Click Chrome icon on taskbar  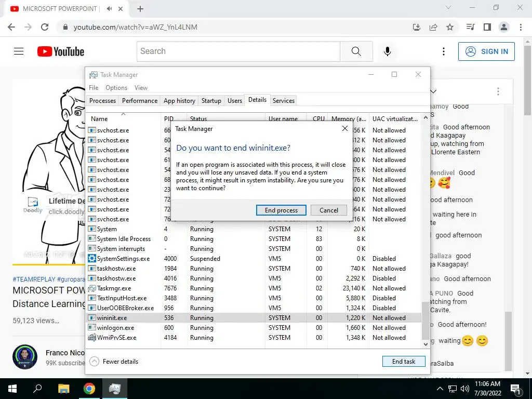tap(89, 389)
